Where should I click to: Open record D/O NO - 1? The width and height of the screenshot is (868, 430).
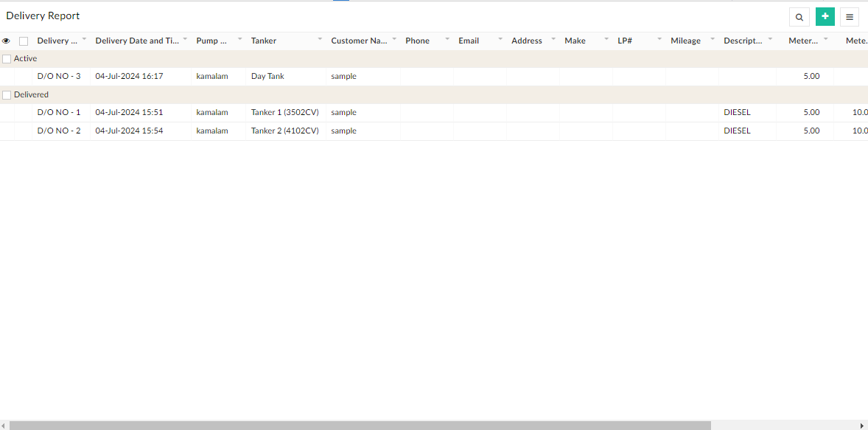(58, 112)
